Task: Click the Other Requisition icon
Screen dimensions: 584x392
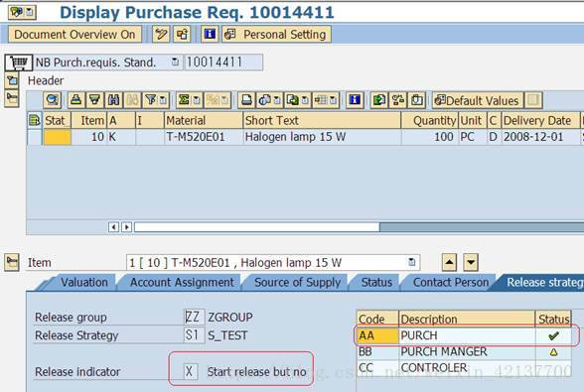Action: pos(182,35)
